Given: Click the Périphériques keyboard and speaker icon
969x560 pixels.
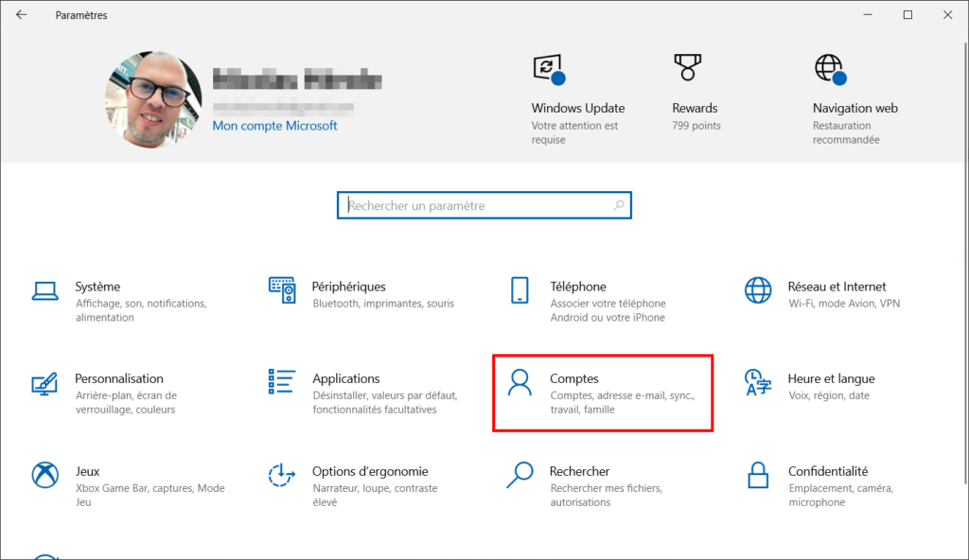Looking at the screenshot, I should tap(282, 289).
